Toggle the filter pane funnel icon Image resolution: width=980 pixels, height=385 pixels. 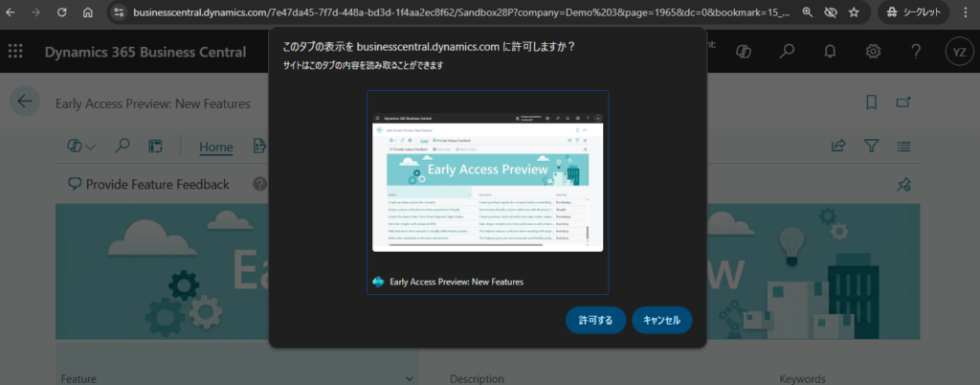(871, 147)
